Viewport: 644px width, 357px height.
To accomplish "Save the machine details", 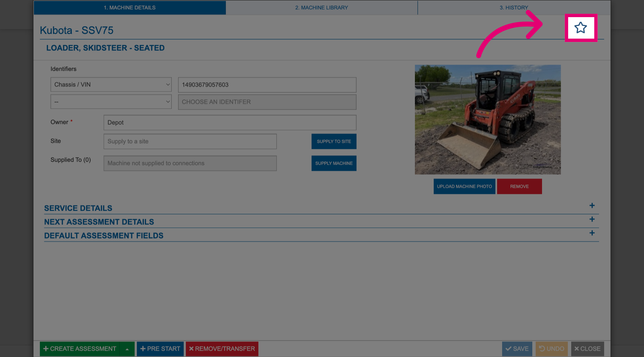I will tap(517, 349).
